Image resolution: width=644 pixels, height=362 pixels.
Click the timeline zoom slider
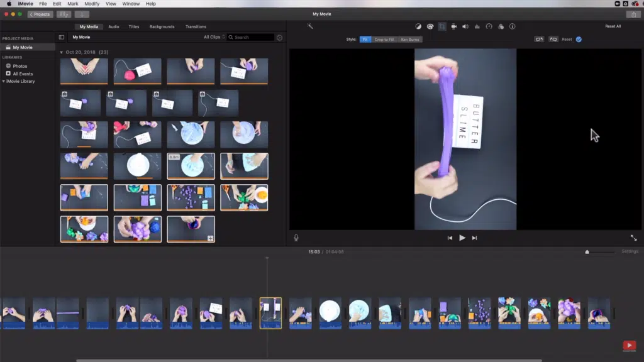587,252
